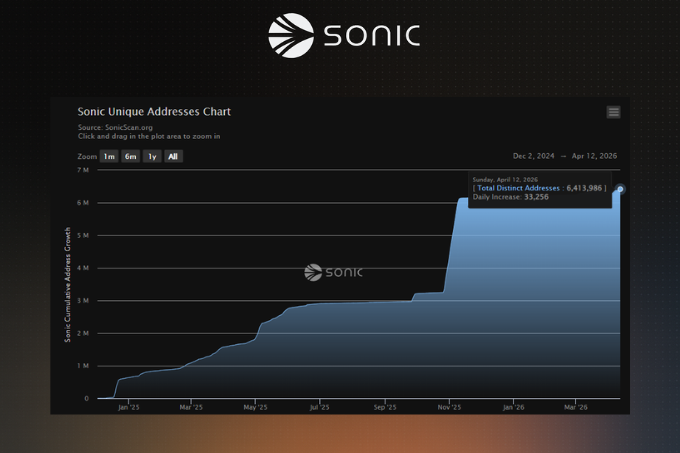Click the start date Dec 2, 2024
Screen dimensions: 680x453
pyautogui.click(x=533, y=156)
